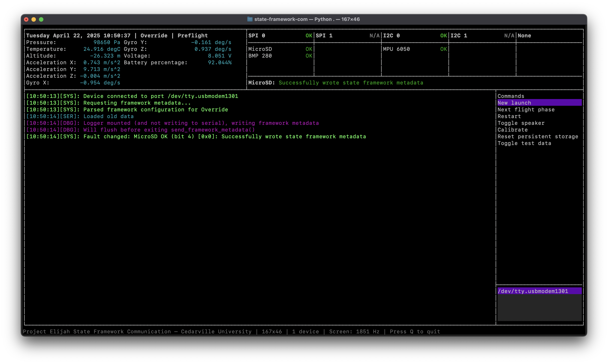Viewport: 608px width, 364px height.
Task: Click the 'Fault changed: MicroSD OK' log line
Action: (196, 137)
